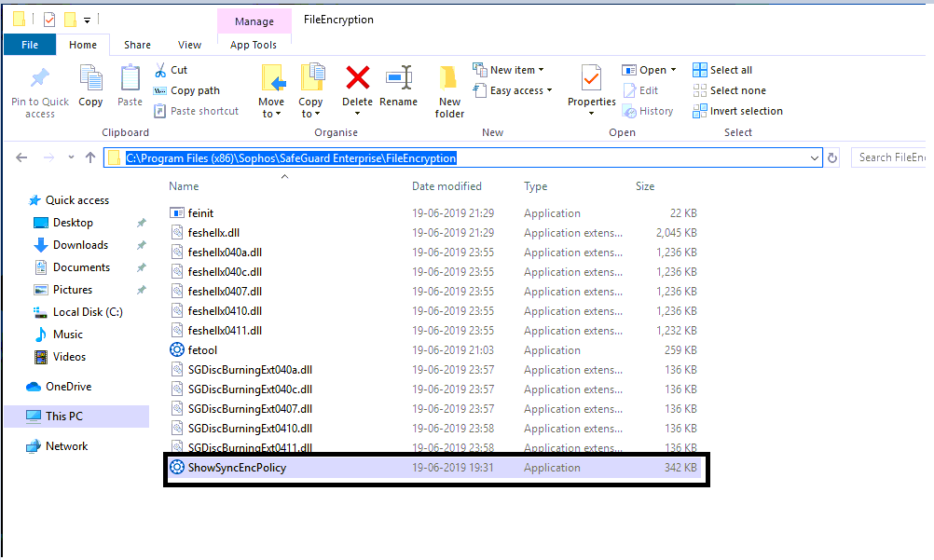Image resolution: width=934 pixels, height=560 pixels.
Task: Click the Copy icon in Clipboard group
Action: tap(90, 86)
